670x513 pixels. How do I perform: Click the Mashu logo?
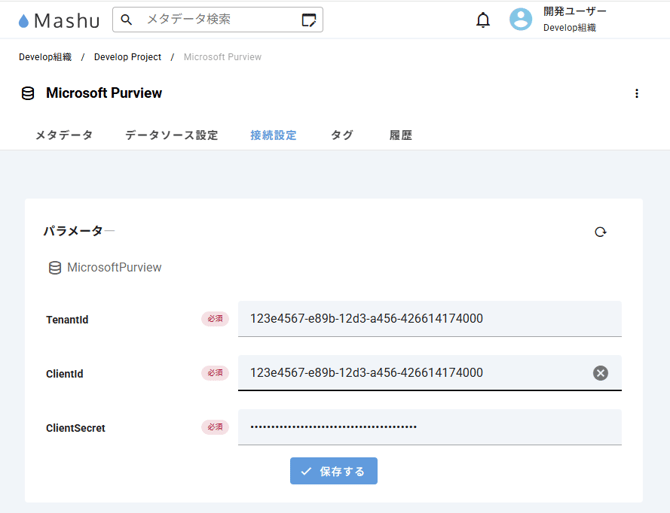pyautogui.click(x=59, y=20)
